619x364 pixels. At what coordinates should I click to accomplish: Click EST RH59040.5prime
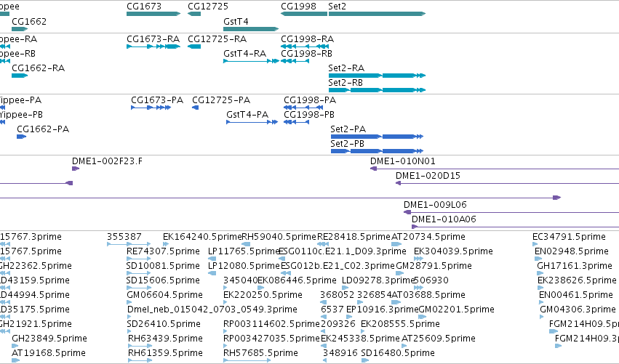279,237
